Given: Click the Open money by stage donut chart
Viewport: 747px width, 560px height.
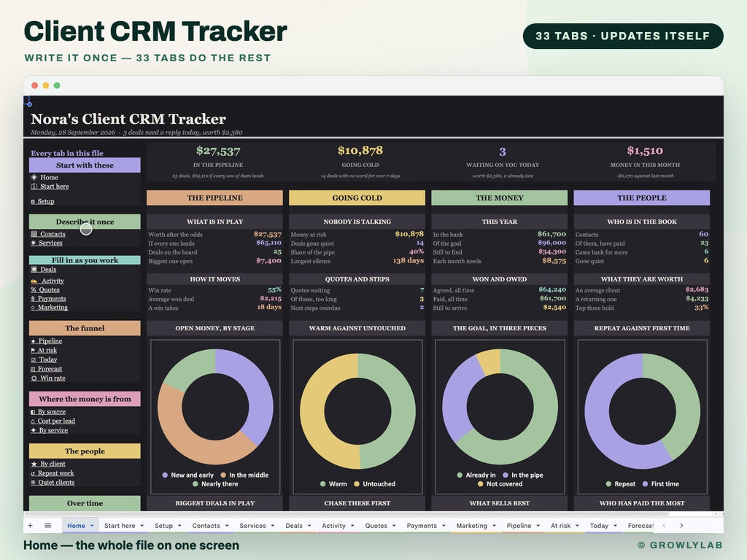Looking at the screenshot, I should click(215, 406).
